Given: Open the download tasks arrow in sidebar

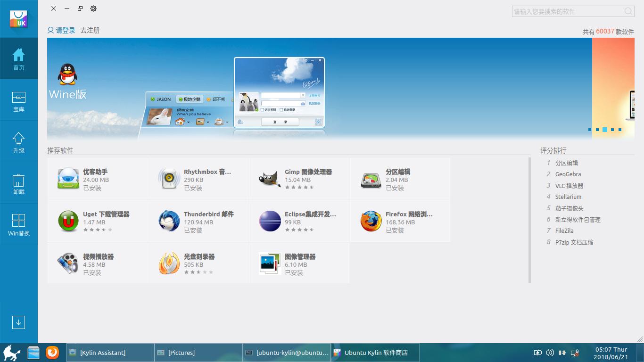Looking at the screenshot, I should [18, 322].
